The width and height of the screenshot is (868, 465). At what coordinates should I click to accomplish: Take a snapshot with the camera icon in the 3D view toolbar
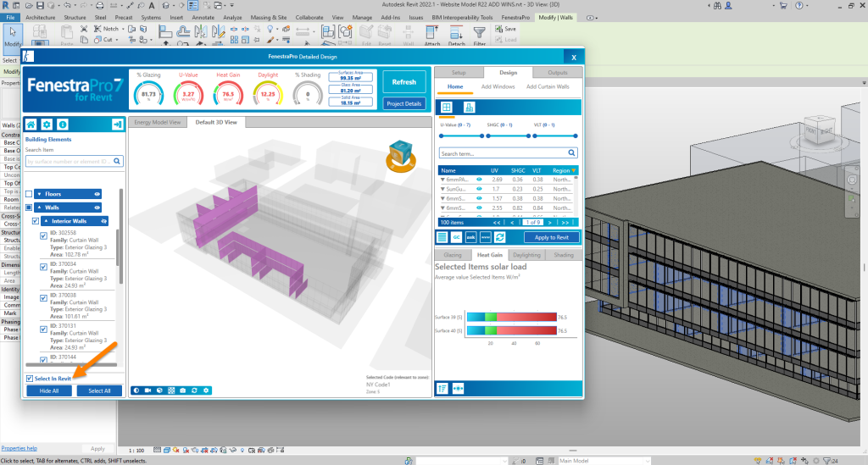(183, 390)
